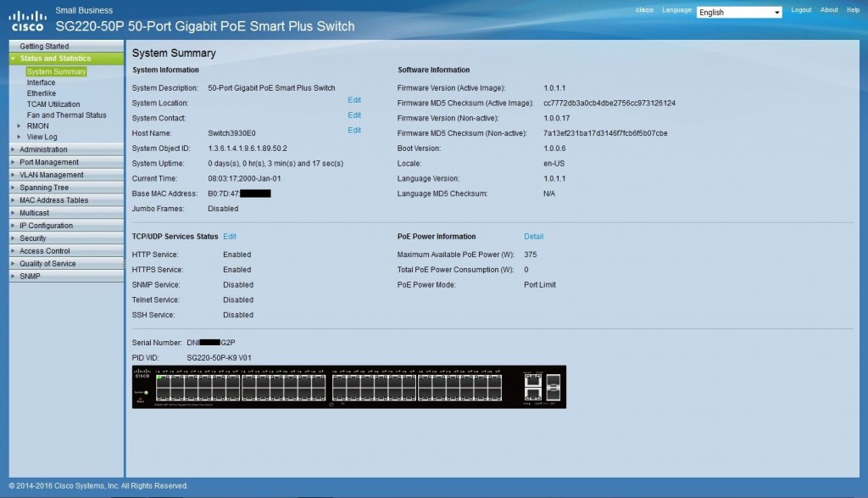Edit the TCP/UDP Services Status
This screenshot has height=498, width=868.
pyautogui.click(x=230, y=237)
